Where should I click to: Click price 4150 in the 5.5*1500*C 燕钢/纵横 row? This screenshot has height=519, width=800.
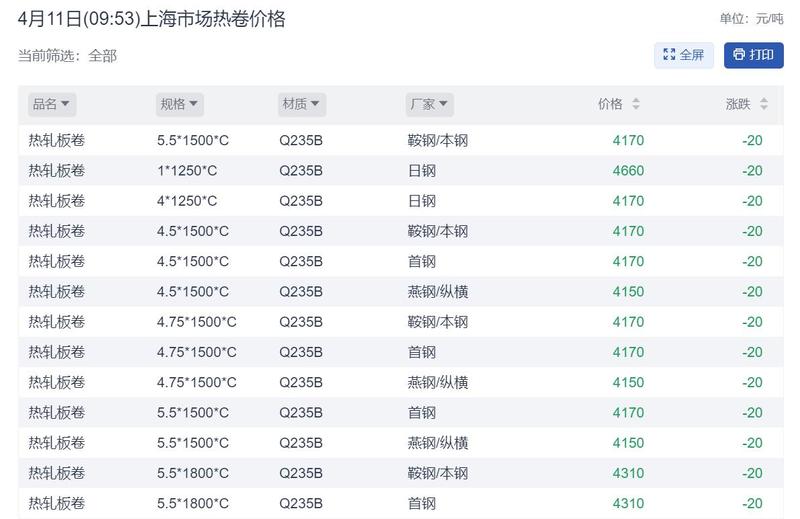point(628,443)
